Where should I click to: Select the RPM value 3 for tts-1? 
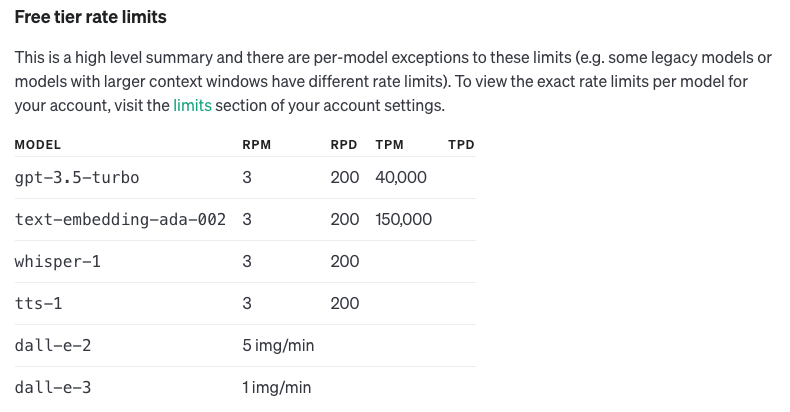247,304
